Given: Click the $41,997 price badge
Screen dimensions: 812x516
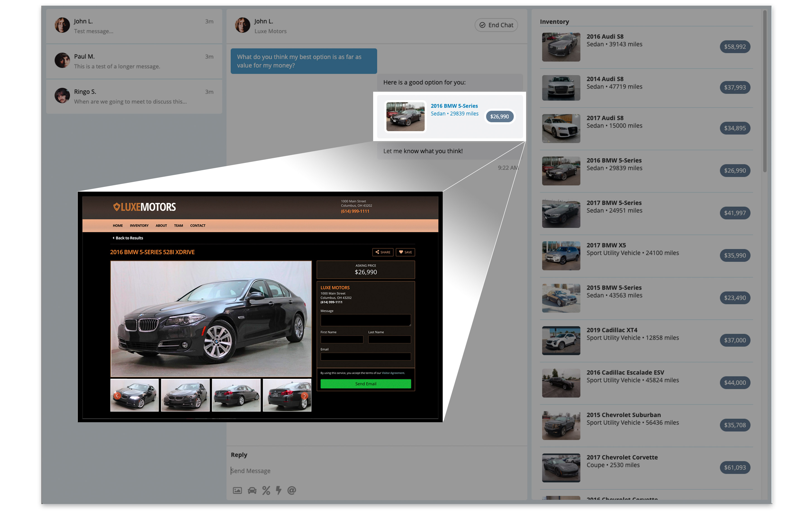Looking at the screenshot, I should (x=735, y=213).
